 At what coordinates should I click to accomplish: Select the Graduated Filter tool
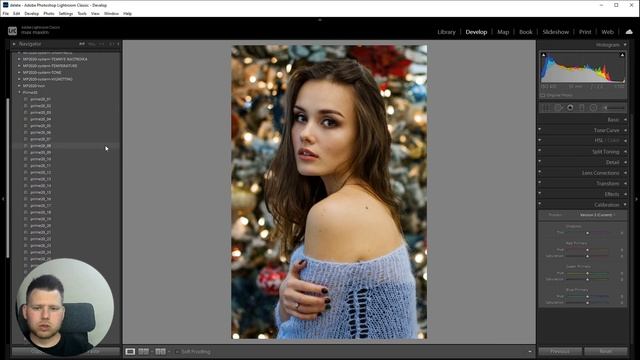point(582,108)
